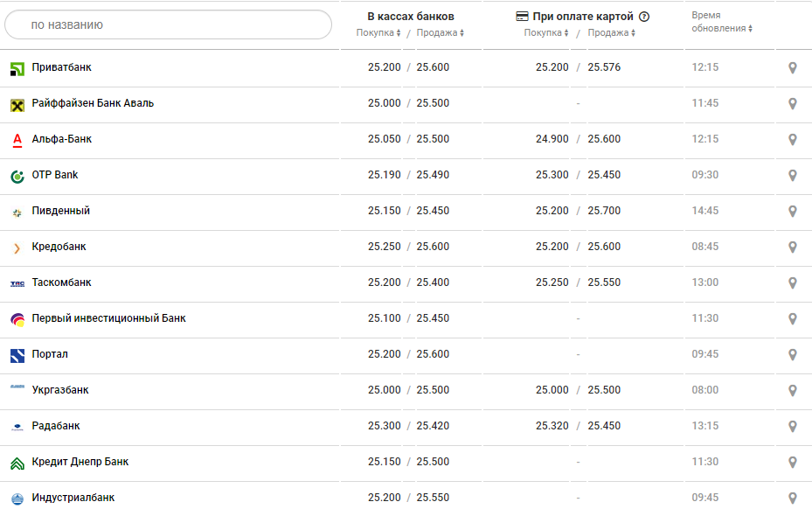Click the Кредобанк logo icon
The width and height of the screenshot is (812, 509).
tap(17, 248)
